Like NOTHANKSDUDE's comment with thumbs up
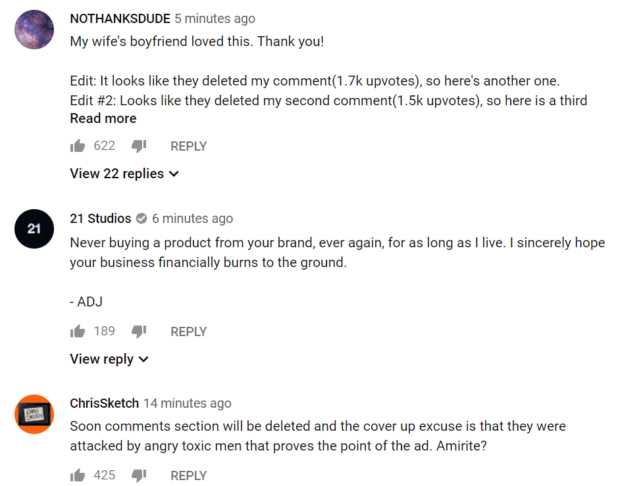Image resolution: width=618 pixels, height=486 pixels. pos(77,146)
